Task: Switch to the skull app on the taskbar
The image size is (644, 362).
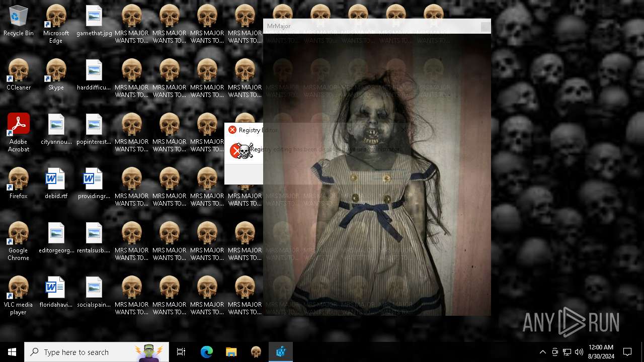Action: pyautogui.click(x=256, y=352)
